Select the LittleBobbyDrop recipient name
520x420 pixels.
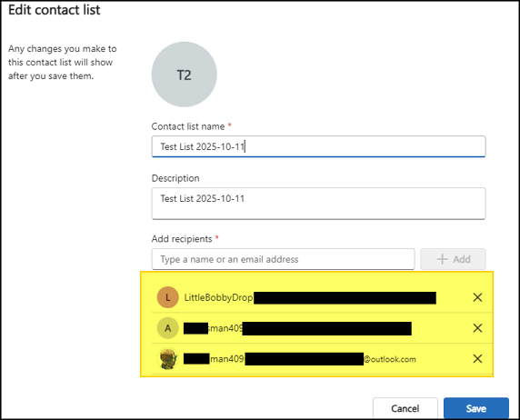[x=218, y=297]
